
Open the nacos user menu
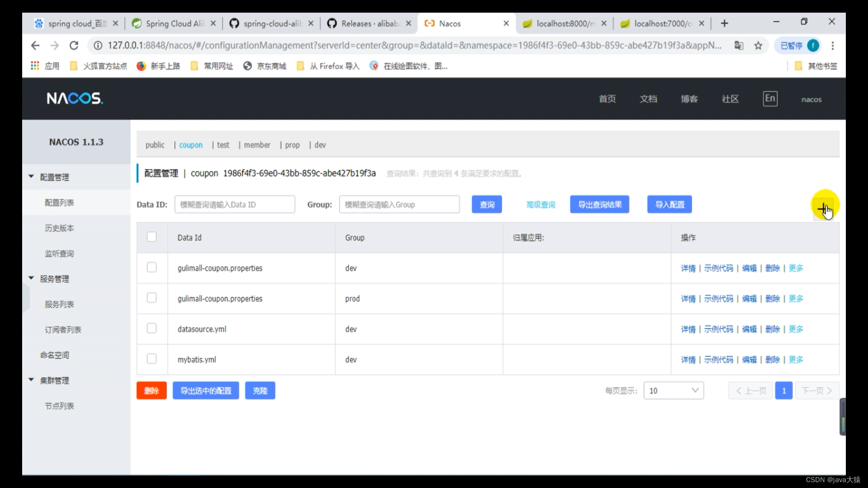[x=811, y=99]
